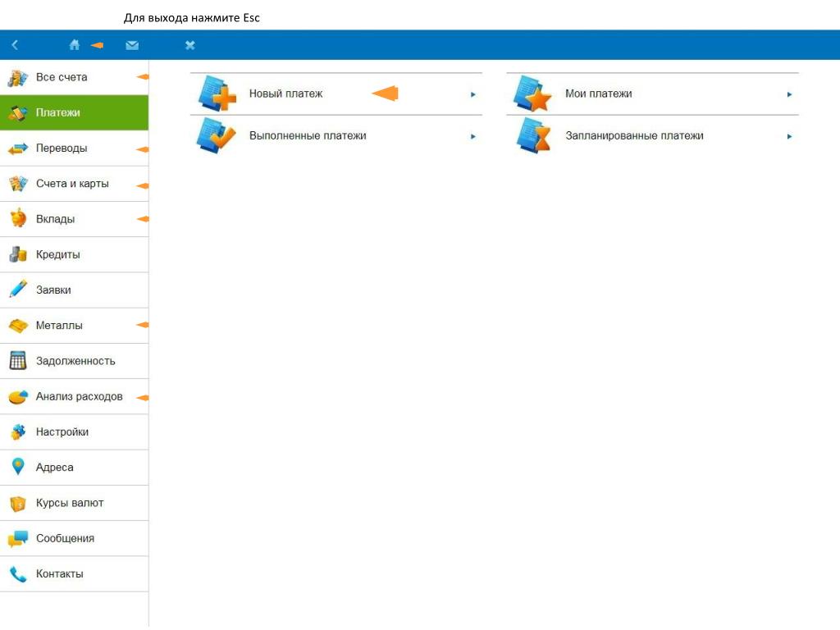This screenshot has width=840, height=630.
Task: Click the X exit icon in blue toolbar
Action: click(190, 46)
